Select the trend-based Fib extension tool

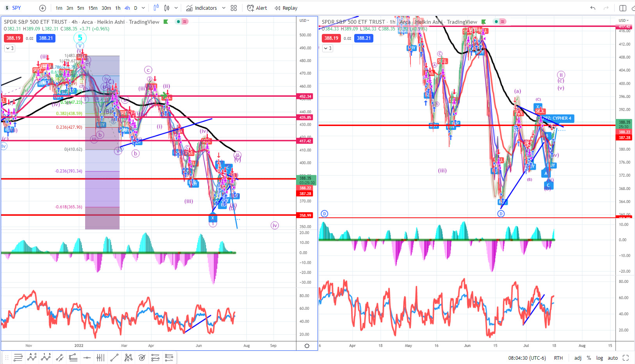coord(73,357)
